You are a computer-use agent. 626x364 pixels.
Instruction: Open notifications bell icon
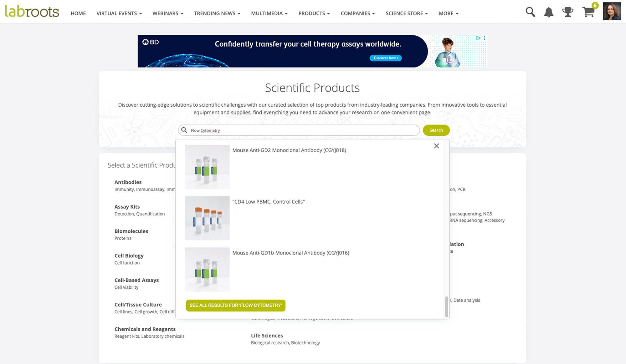pos(549,13)
